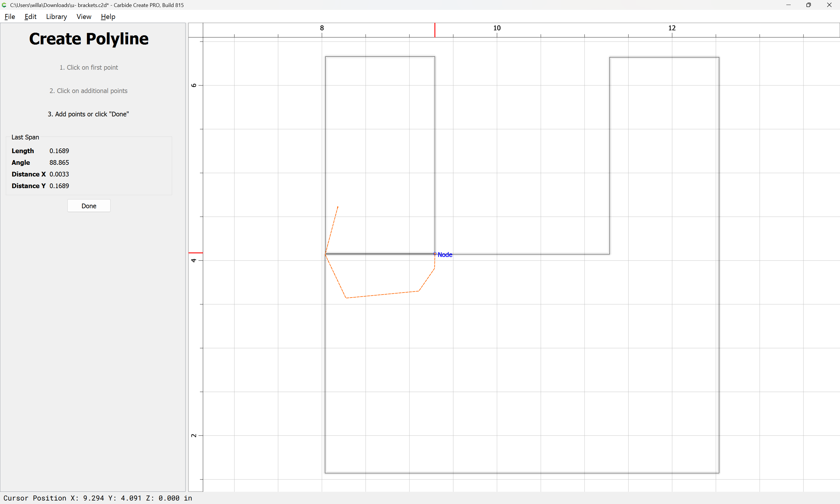This screenshot has height=504, width=840.
Task: Click the 12 mark on horizontal ruler
Action: (672, 28)
